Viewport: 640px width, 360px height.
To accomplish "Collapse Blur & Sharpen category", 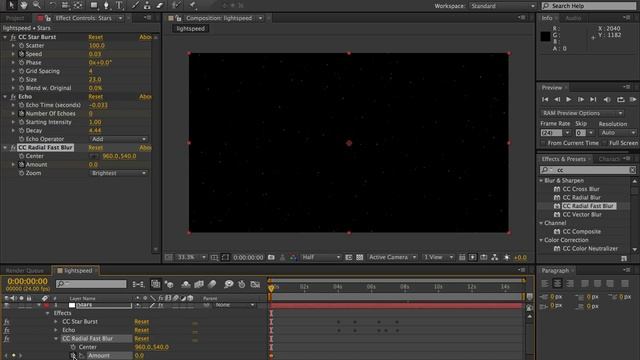I will [541, 180].
